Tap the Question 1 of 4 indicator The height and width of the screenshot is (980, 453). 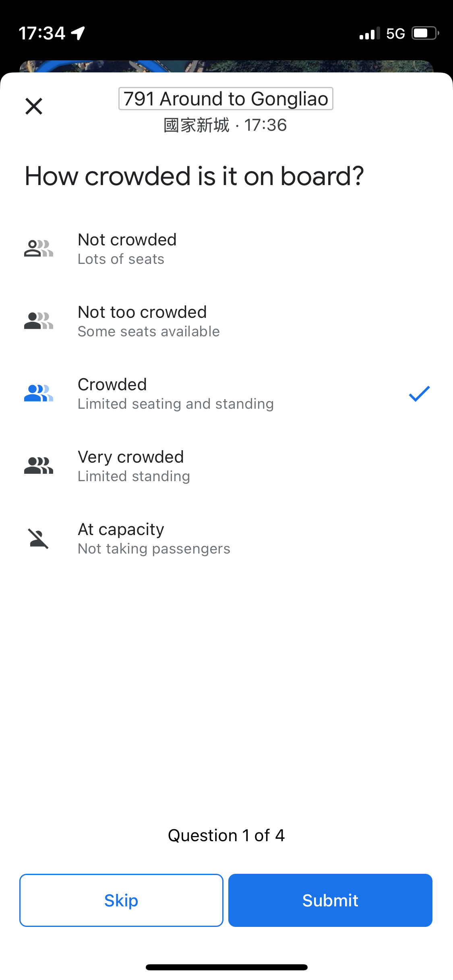(x=226, y=836)
